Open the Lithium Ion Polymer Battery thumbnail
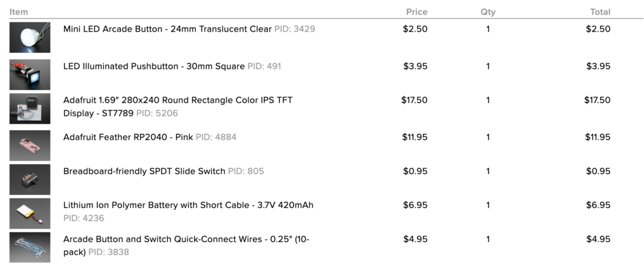 [30, 214]
